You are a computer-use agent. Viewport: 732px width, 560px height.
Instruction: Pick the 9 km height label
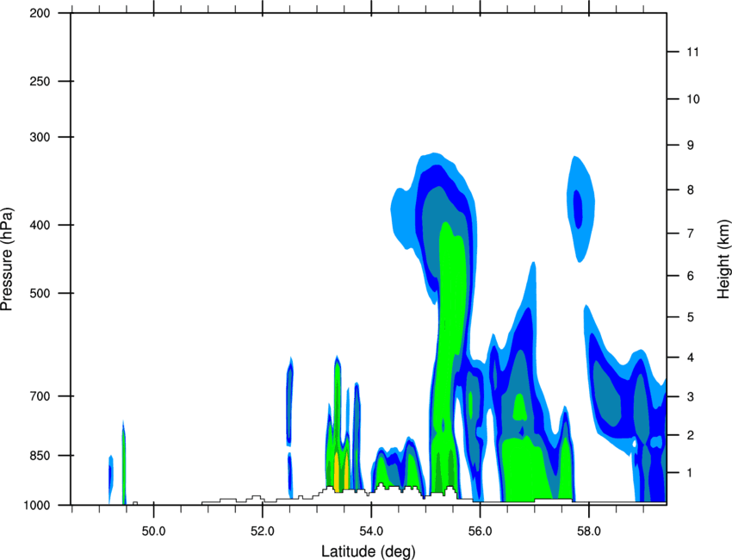691,146
